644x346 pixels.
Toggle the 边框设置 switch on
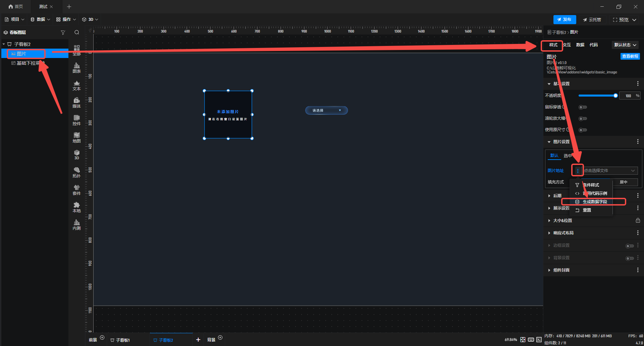coord(630,246)
